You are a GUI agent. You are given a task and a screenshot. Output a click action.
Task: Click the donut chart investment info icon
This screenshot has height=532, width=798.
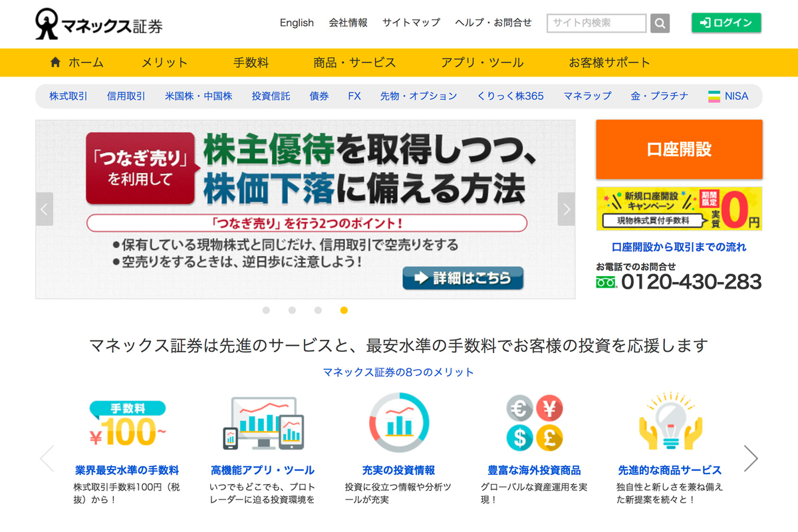coord(399,423)
